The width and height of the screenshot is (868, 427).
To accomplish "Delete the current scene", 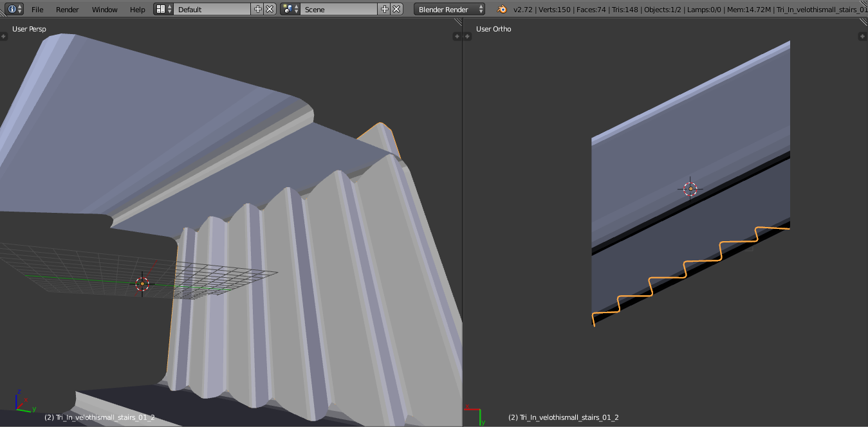I will [x=397, y=9].
